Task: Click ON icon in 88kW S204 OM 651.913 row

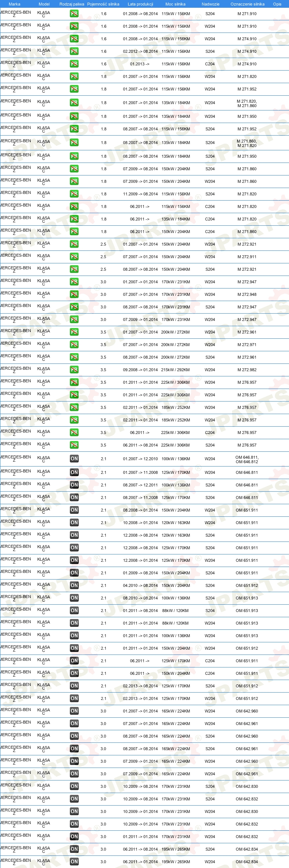Action: pyautogui.click(x=74, y=611)
